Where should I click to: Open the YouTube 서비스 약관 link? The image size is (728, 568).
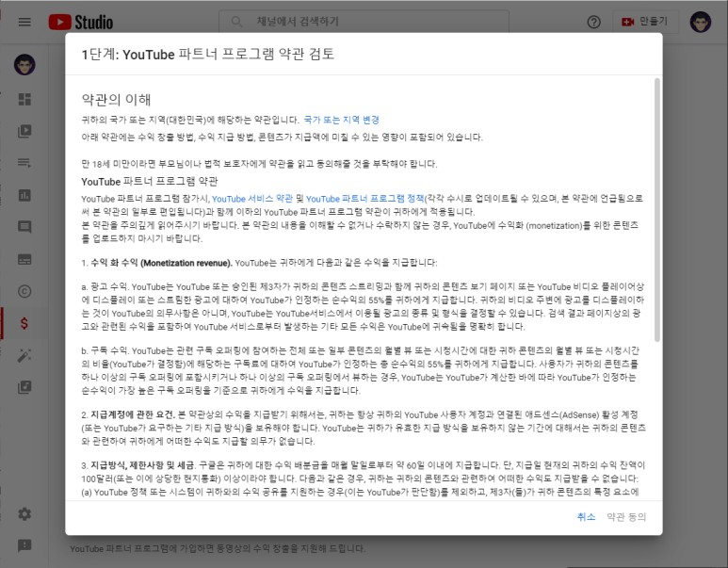pyautogui.click(x=252, y=199)
